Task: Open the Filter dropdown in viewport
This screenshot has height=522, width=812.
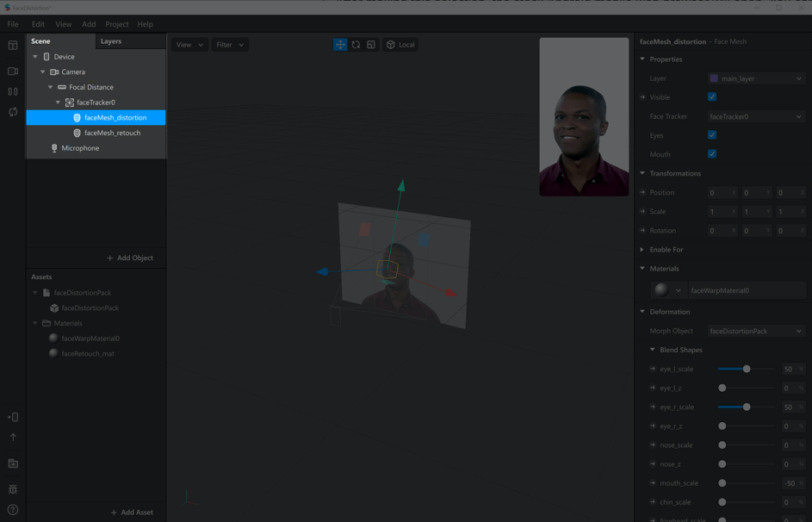Action: [230, 45]
